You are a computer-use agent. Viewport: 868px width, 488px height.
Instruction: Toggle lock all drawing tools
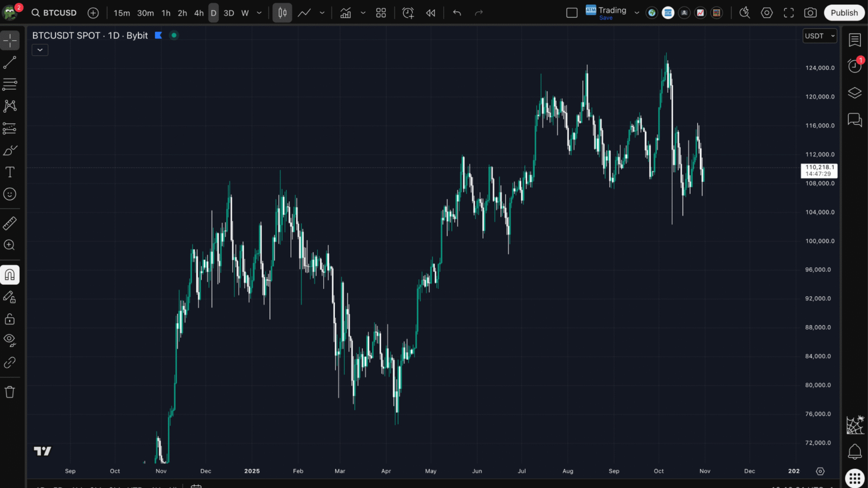pos(10,319)
